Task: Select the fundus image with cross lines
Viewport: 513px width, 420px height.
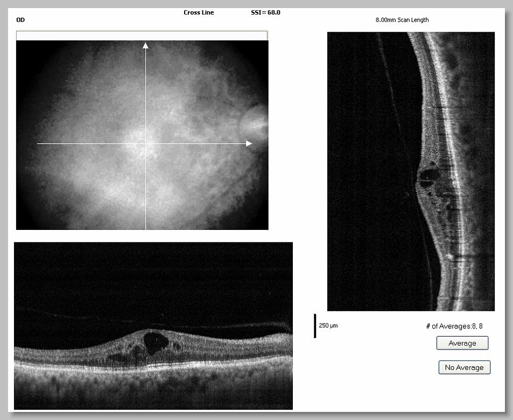Action: tap(142, 135)
